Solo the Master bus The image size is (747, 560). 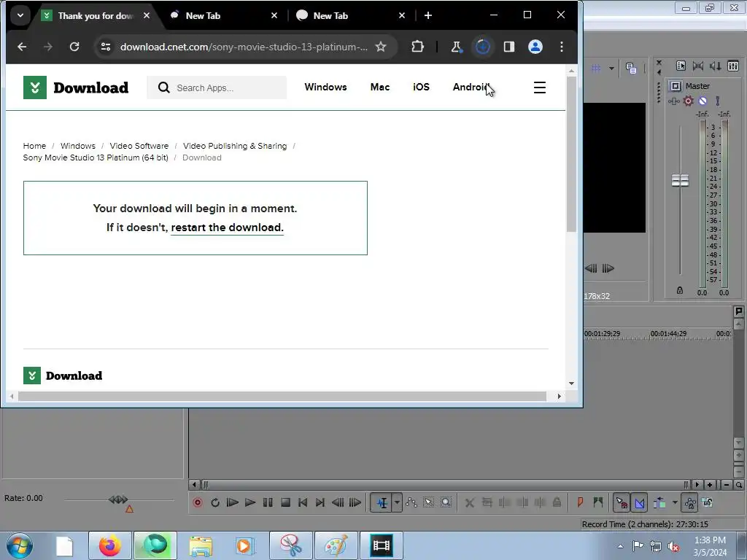[718, 101]
